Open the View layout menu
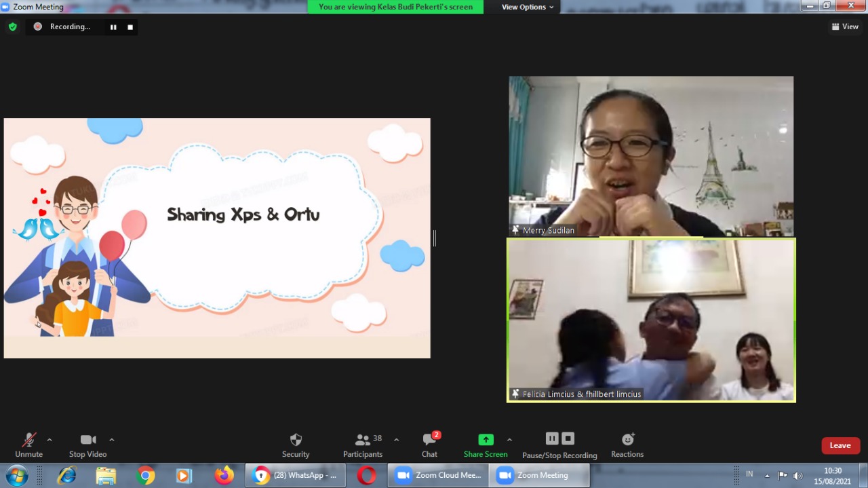868x488 pixels. (x=845, y=27)
